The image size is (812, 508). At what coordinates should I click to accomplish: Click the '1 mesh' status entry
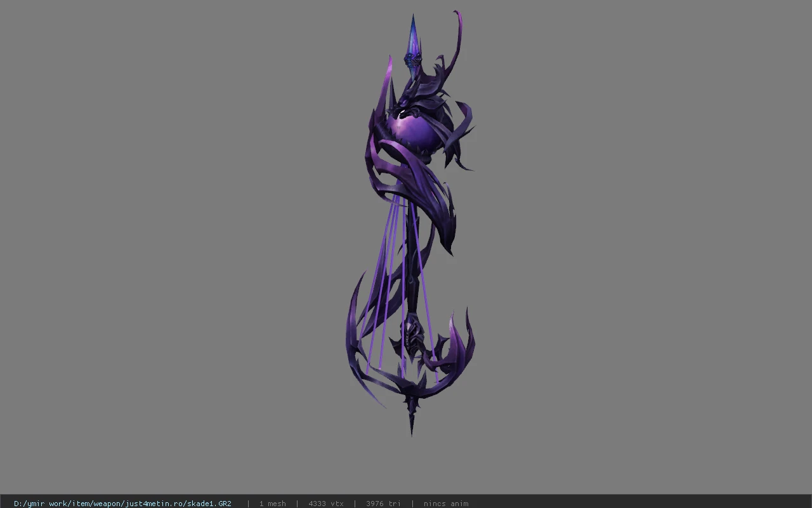tap(272, 504)
